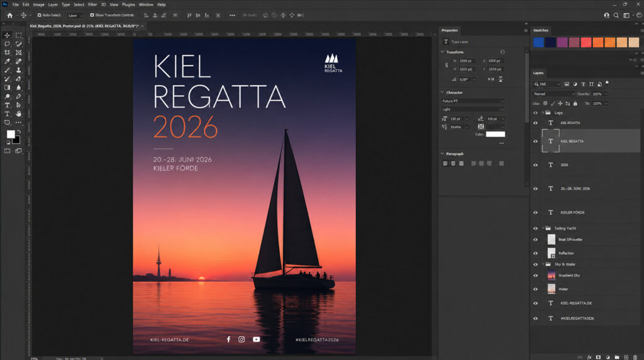
Task: Pick the blue swatch in Swatches
Action: pos(538,42)
